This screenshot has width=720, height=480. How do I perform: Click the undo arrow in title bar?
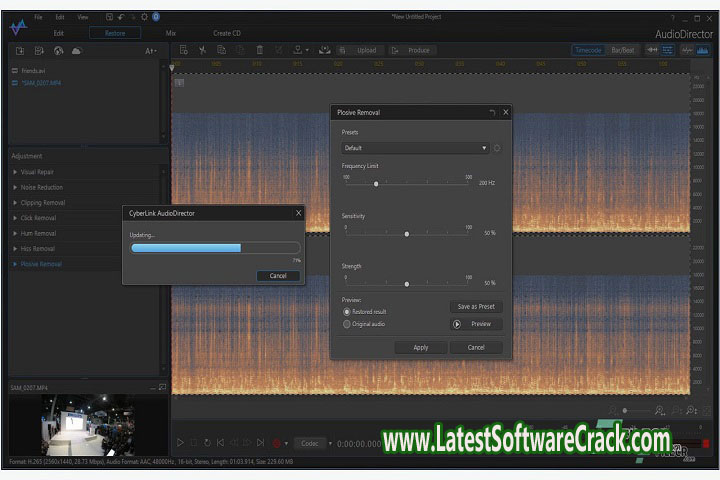pos(121,17)
